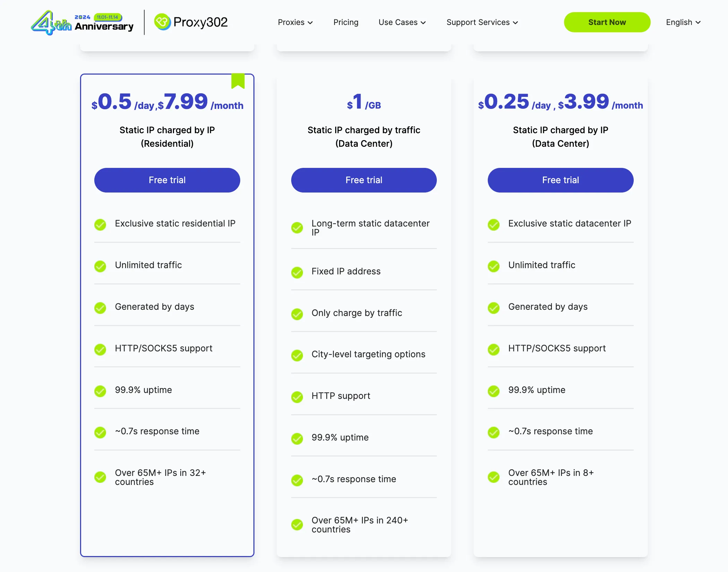The width and height of the screenshot is (728, 572).
Task: Open the Pricing page
Action: [346, 22]
